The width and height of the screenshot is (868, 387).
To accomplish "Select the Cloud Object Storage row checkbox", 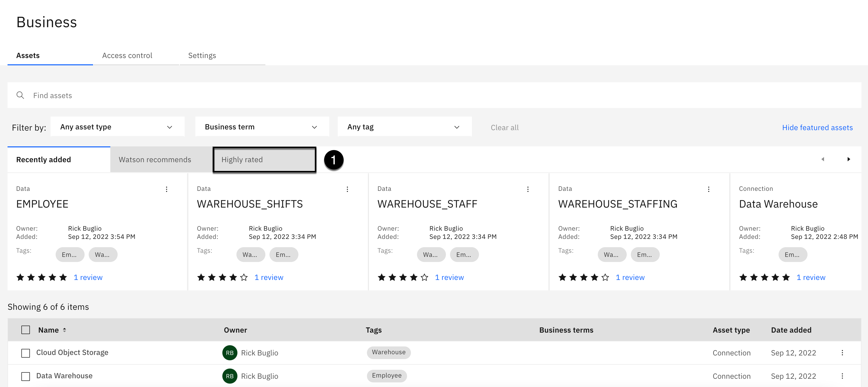I will pos(26,353).
